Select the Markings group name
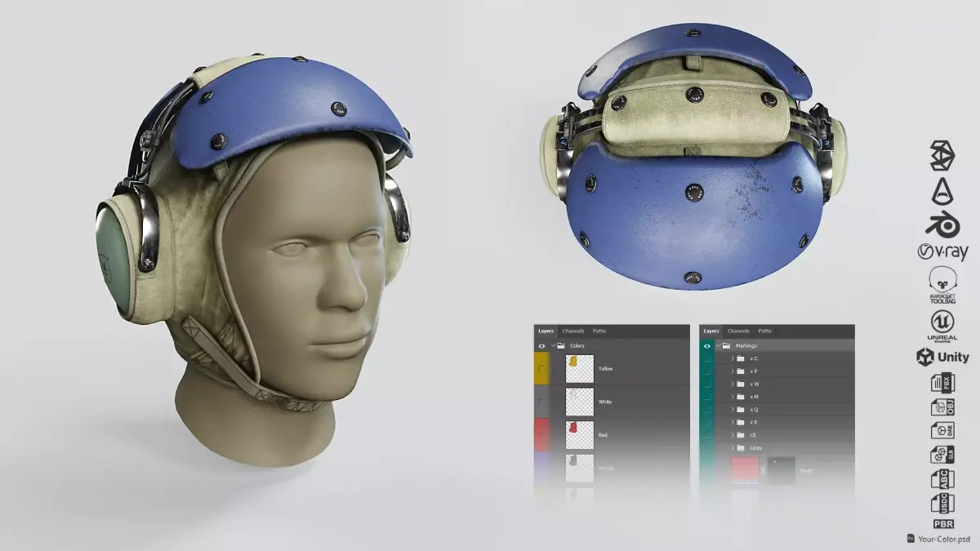The image size is (980, 551). tap(746, 345)
